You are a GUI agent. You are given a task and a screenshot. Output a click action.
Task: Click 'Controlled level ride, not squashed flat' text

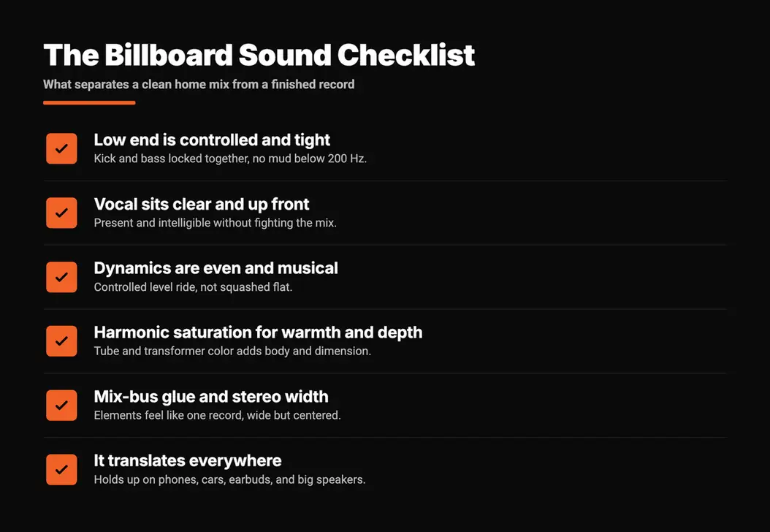click(x=193, y=287)
